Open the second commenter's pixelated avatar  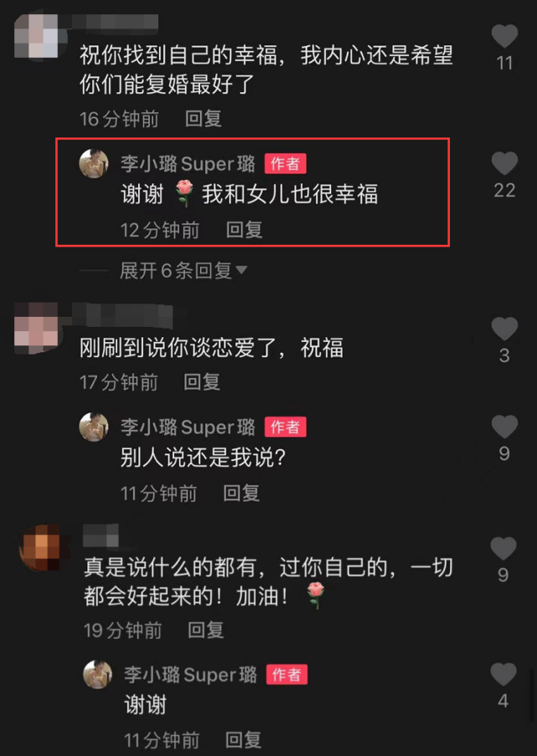click(37, 329)
